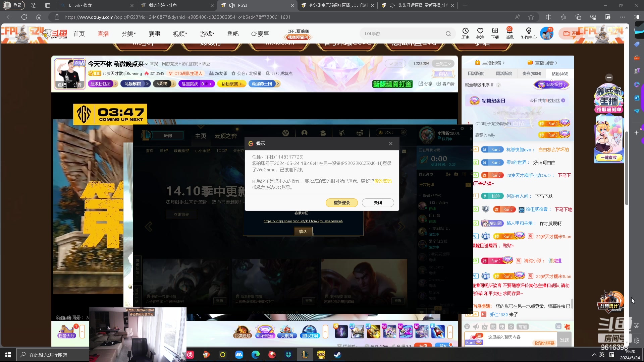The image size is (644, 362).
Task: Click the search magnifier icon in Douyu header
Action: point(448,34)
